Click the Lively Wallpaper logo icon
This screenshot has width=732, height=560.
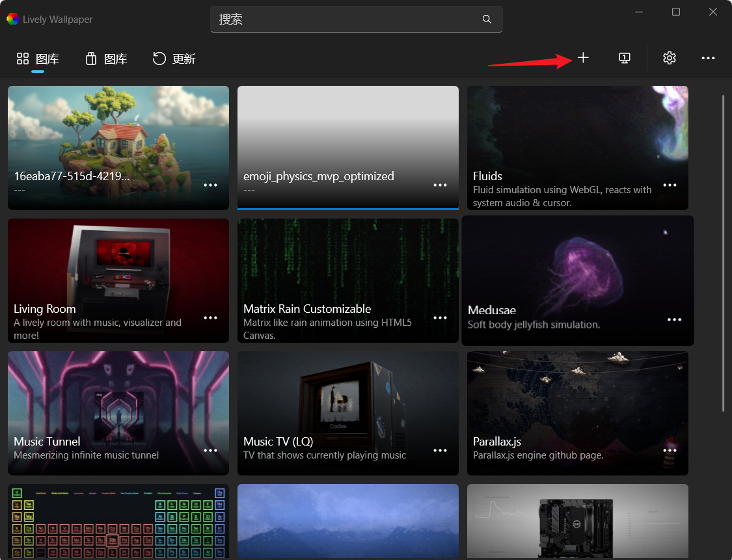tap(12, 19)
